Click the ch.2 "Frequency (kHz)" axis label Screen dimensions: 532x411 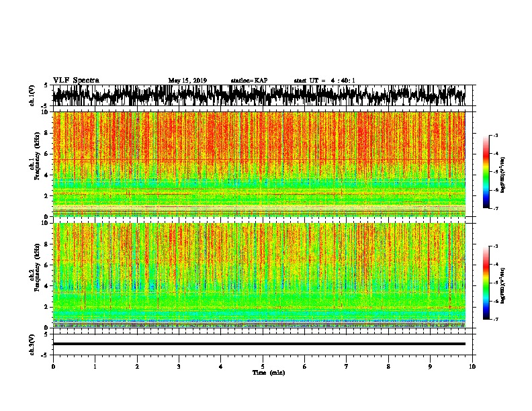[x=37, y=267]
